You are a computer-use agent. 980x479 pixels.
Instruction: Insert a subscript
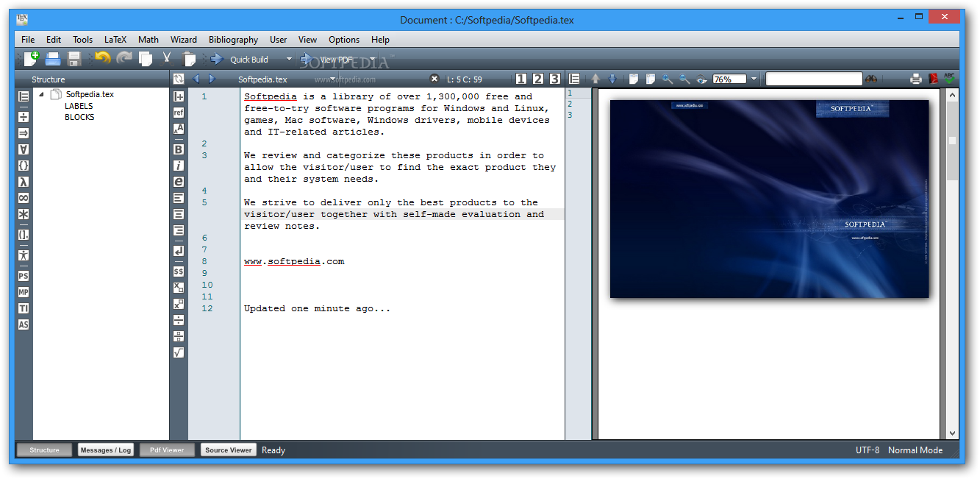(x=179, y=288)
